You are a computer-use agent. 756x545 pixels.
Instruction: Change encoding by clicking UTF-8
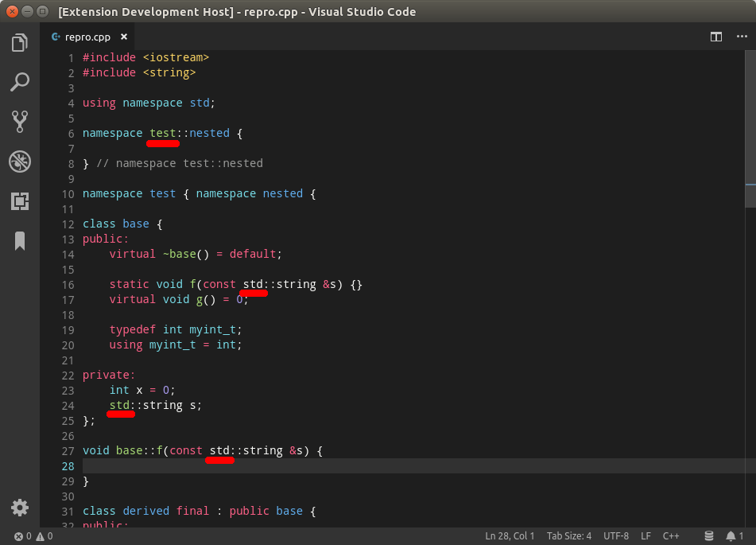[x=615, y=535]
